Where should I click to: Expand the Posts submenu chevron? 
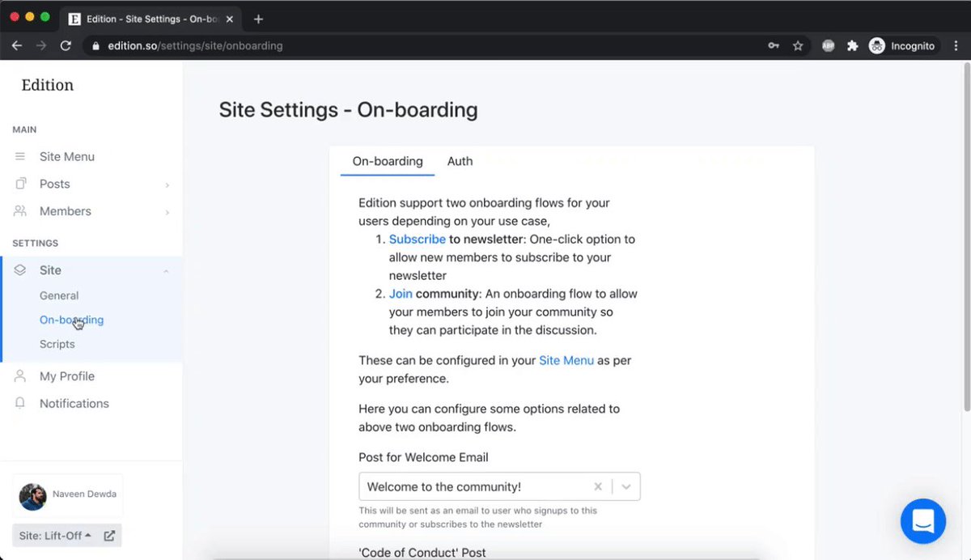167,185
